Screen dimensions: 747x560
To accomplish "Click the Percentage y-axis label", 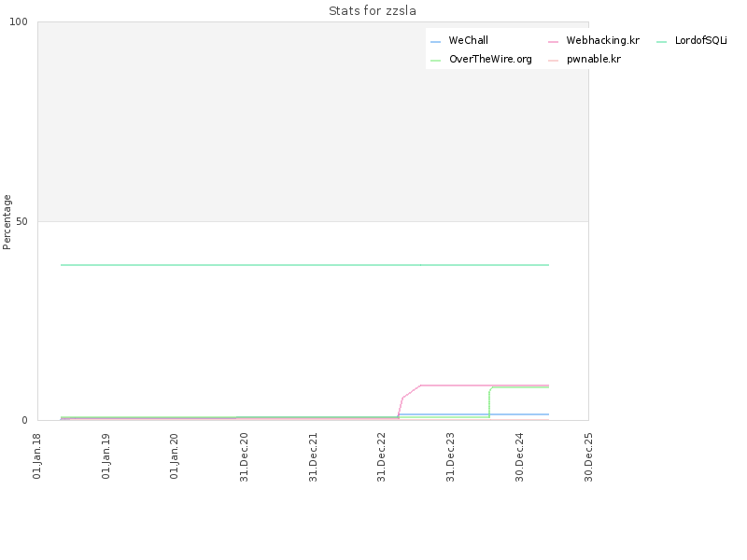I will pyautogui.click(x=7, y=221).
